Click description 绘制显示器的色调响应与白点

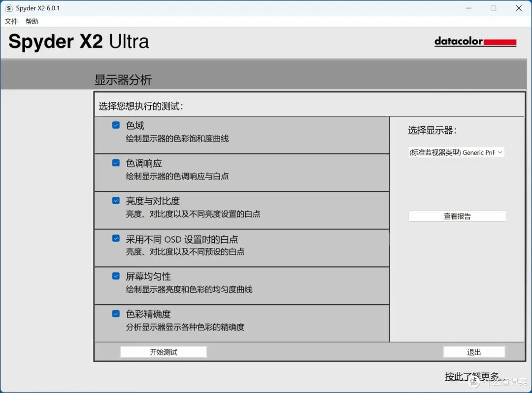click(177, 177)
